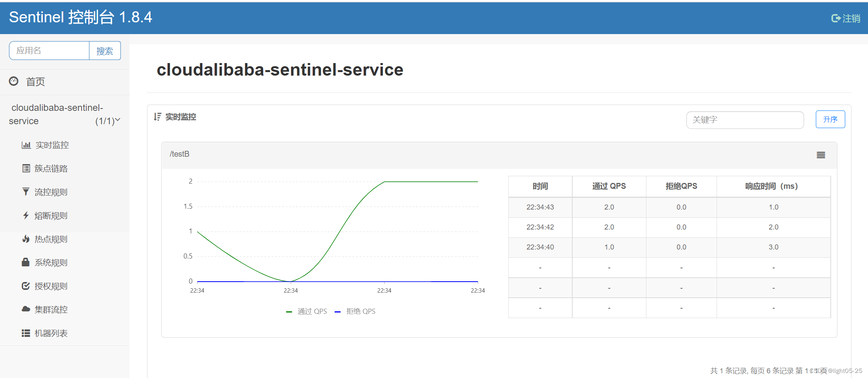
Task: Click the logout arrow icon beside 注销
Action: 836,18
